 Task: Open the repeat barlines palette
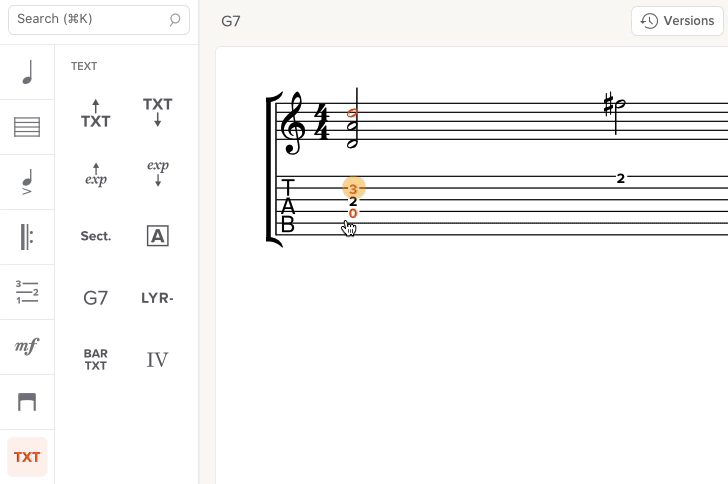(27, 237)
